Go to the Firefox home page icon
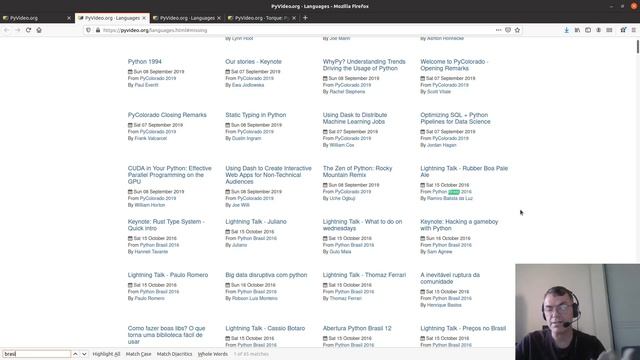 click(x=39, y=30)
